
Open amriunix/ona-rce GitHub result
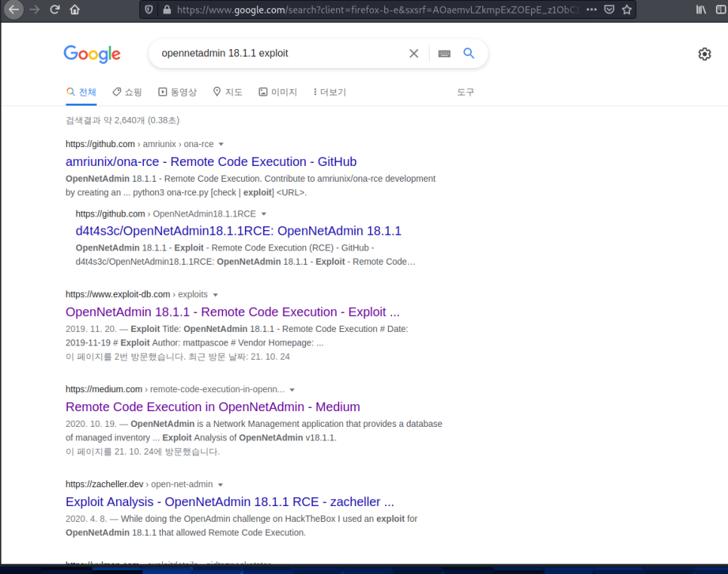point(211,161)
